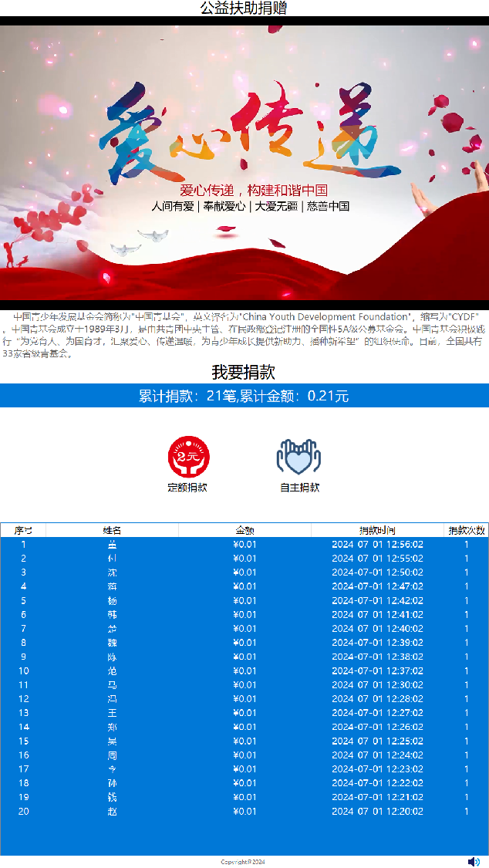The image size is (489, 868).
Task: Click the Copyright 2024 footer text
Action: [x=243, y=862]
